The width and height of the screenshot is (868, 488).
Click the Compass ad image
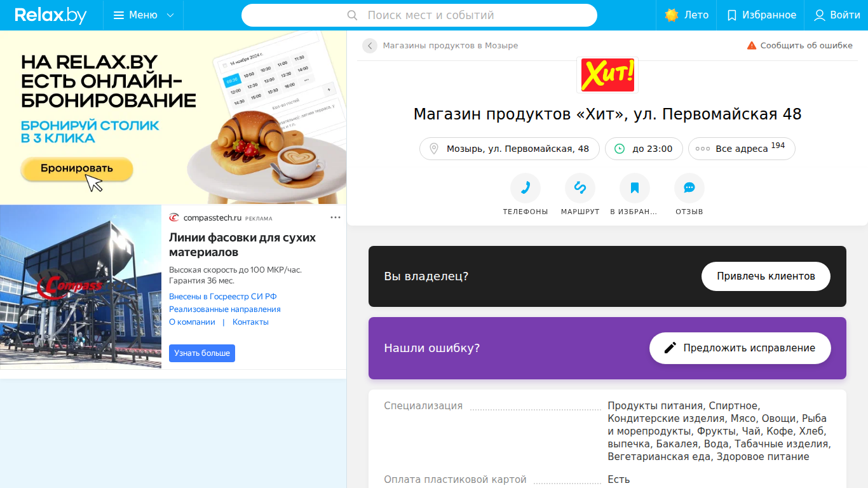click(x=81, y=287)
